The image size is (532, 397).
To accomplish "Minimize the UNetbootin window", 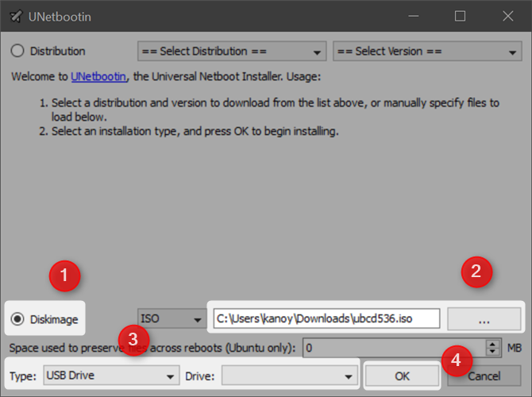I will [x=413, y=16].
